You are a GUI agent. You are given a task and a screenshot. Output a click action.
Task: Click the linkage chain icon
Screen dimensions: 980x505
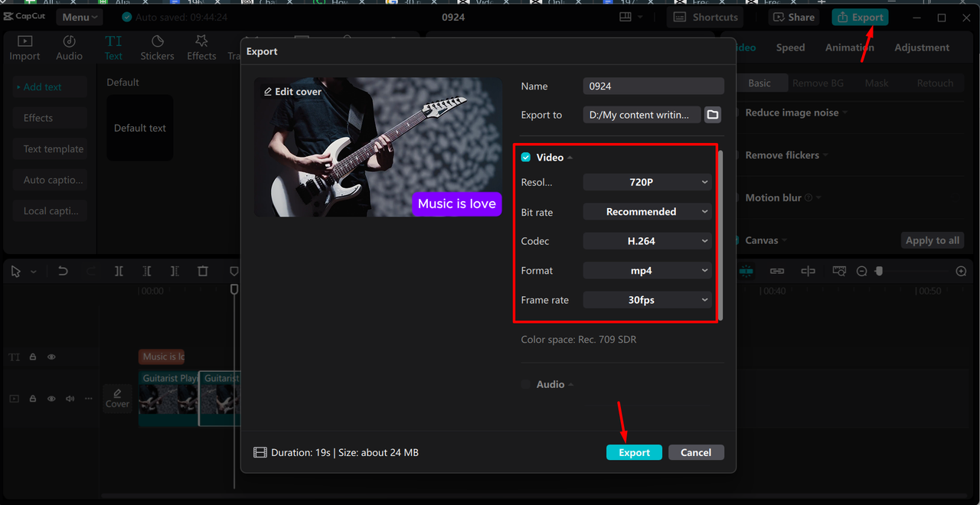(777, 271)
